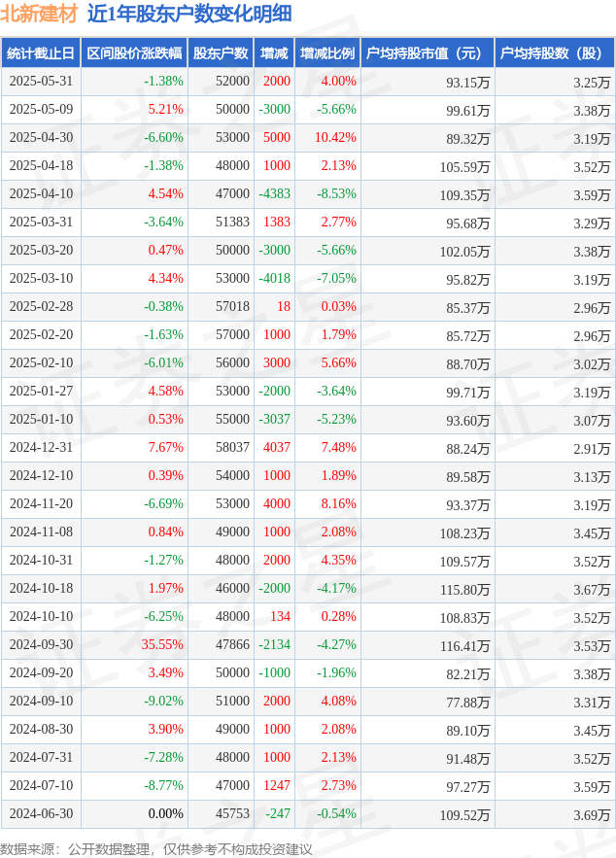Click the 2.91万 average shares cell

pos(592,449)
